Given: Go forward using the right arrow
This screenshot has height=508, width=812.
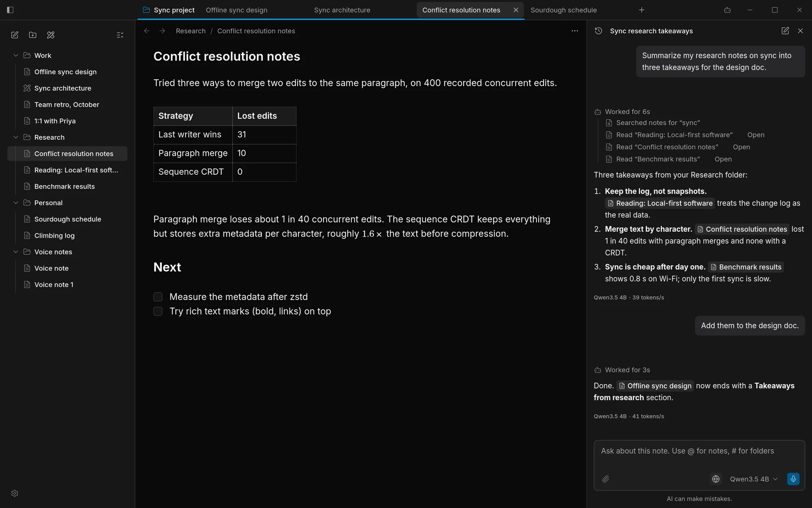Looking at the screenshot, I should coord(162,31).
